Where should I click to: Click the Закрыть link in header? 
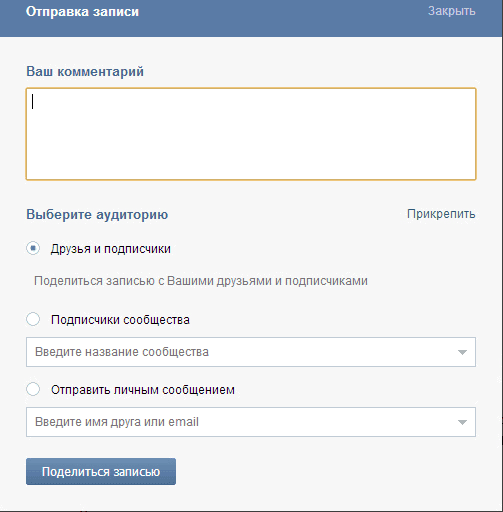click(452, 11)
